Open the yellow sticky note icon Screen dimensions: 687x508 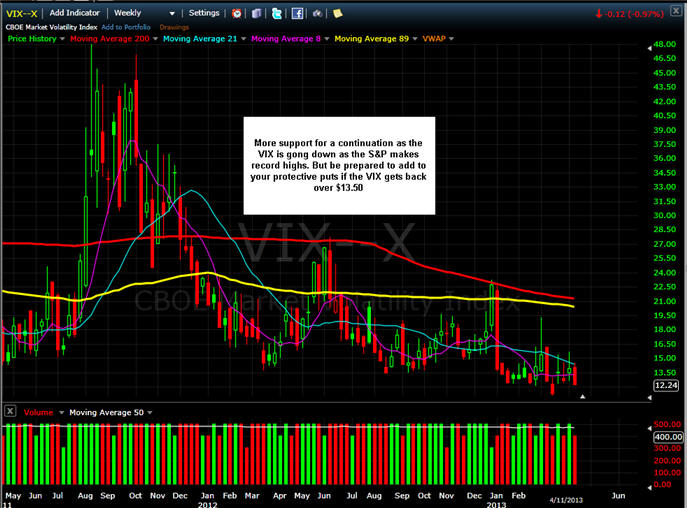[338, 13]
